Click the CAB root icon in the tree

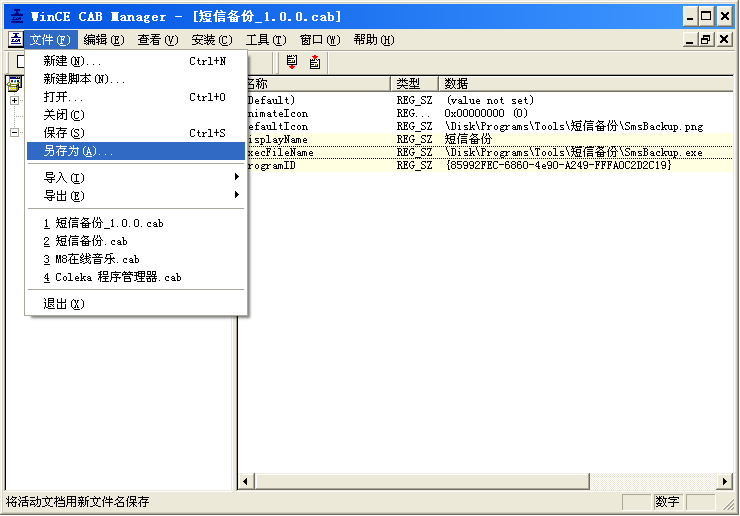(x=14, y=84)
